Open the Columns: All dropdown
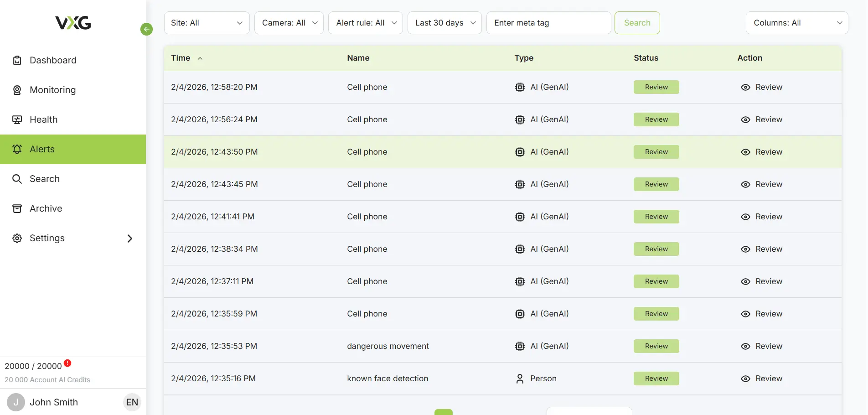The height and width of the screenshot is (415, 868). [x=797, y=23]
